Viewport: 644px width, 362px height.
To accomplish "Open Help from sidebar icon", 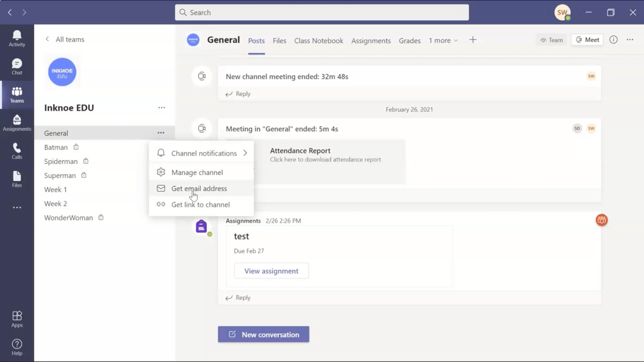I will 17,347.
